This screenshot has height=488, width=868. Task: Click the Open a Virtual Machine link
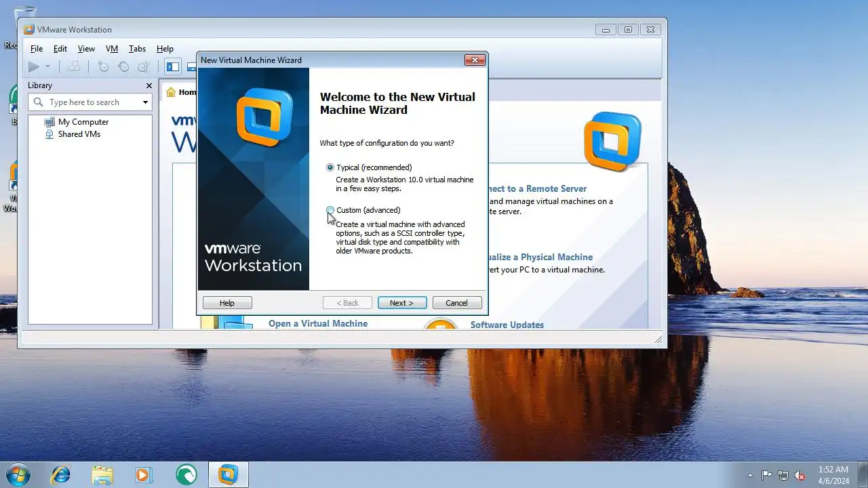tap(318, 324)
